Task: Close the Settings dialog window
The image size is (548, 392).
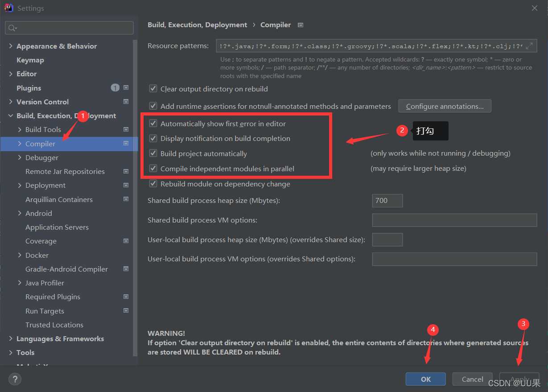Action: pyautogui.click(x=535, y=8)
